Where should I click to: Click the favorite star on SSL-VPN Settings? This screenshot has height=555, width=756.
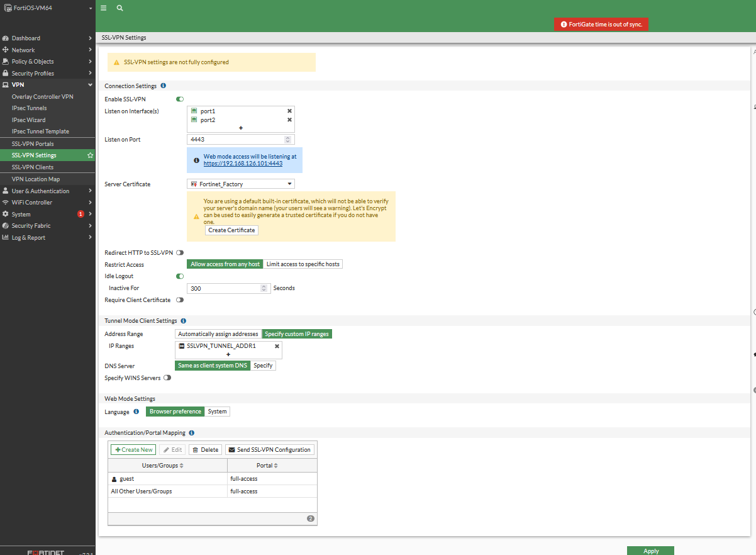(x=90, y=155)
